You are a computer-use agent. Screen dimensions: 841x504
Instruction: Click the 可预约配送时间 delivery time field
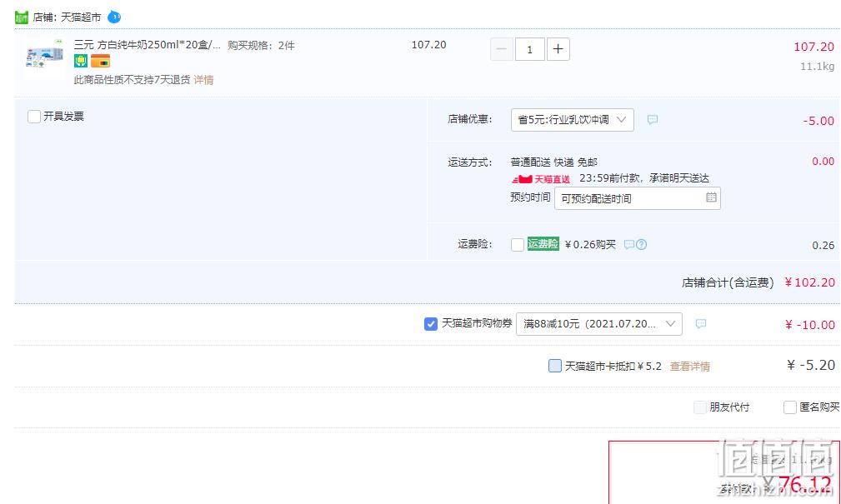tap(637, 198)
